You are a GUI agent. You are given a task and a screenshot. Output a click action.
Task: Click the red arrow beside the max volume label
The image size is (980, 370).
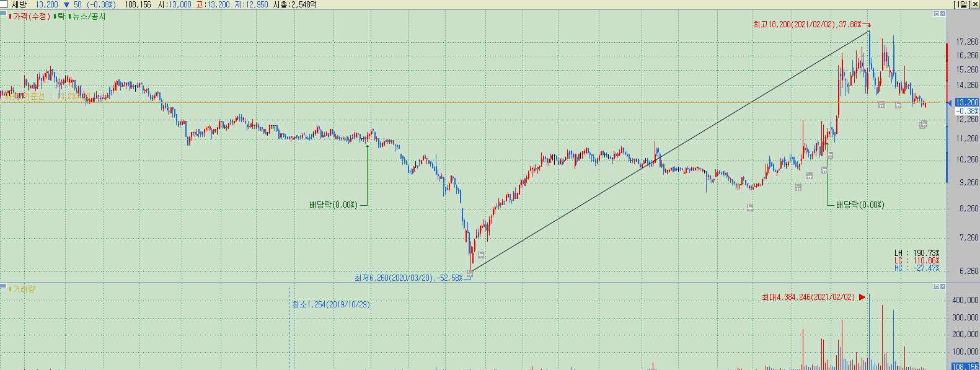[x=862, y=297]
